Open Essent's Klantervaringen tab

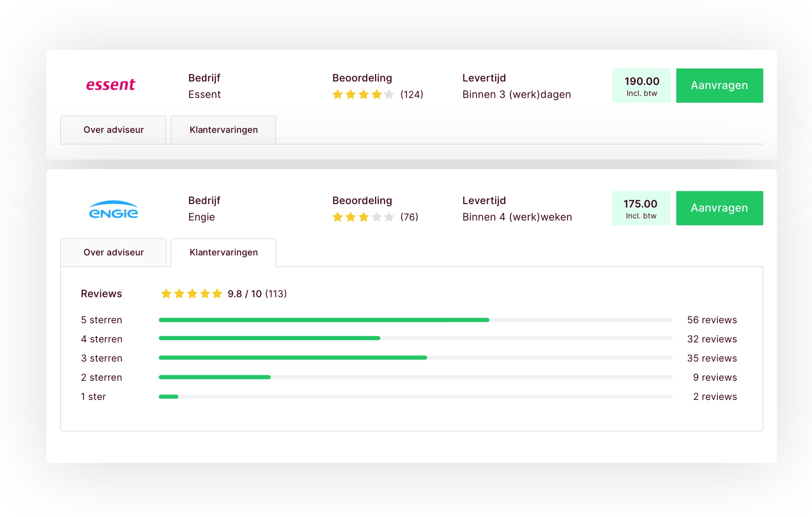223,130
